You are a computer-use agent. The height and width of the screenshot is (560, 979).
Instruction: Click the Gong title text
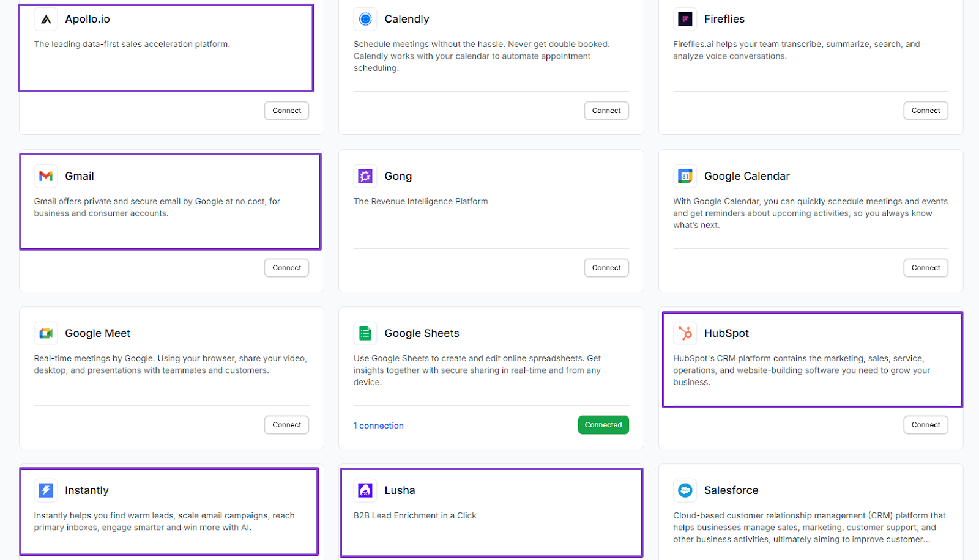coord(398,176)
